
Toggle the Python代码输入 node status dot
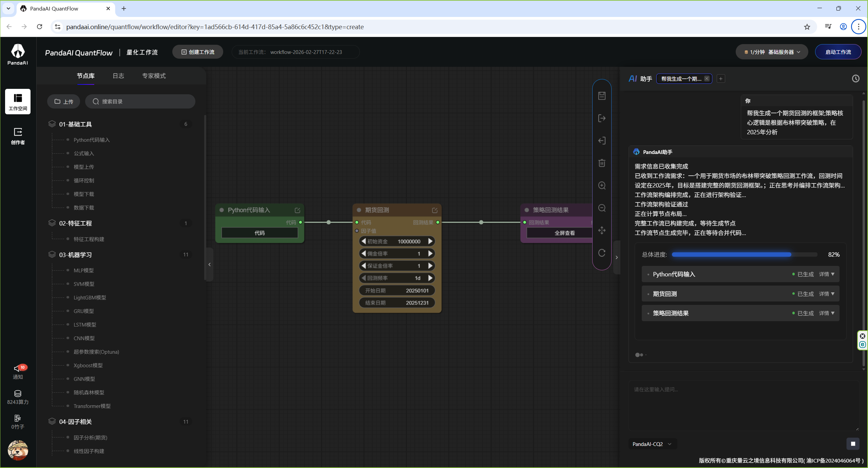click(221, 210)
